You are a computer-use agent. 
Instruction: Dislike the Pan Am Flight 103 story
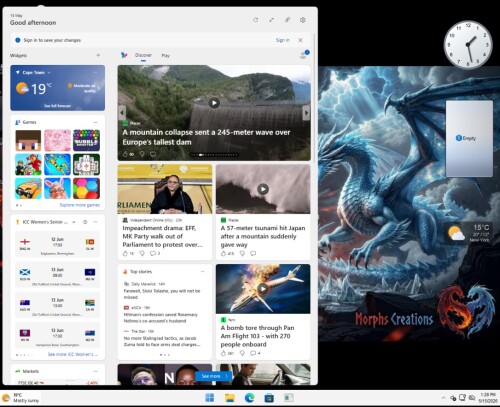click(x=242, y=353)
